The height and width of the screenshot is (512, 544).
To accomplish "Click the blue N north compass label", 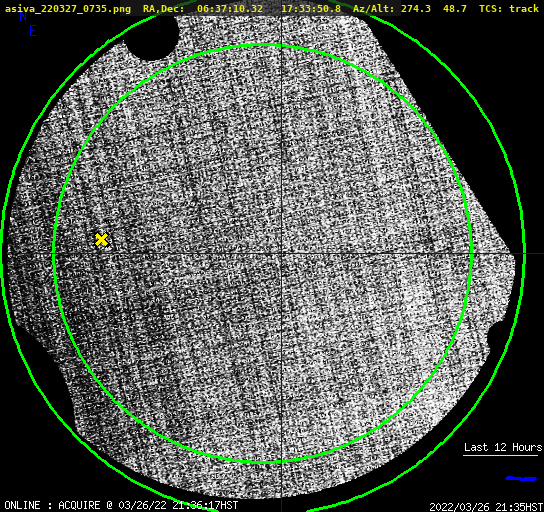I will (x=23, y=16).
